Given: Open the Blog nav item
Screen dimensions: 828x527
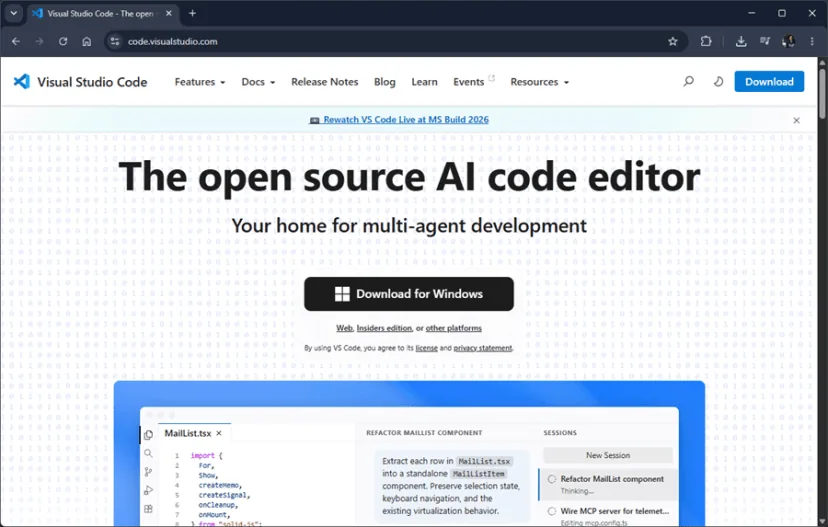Looking at the screenshot, I should coord(384,82).
